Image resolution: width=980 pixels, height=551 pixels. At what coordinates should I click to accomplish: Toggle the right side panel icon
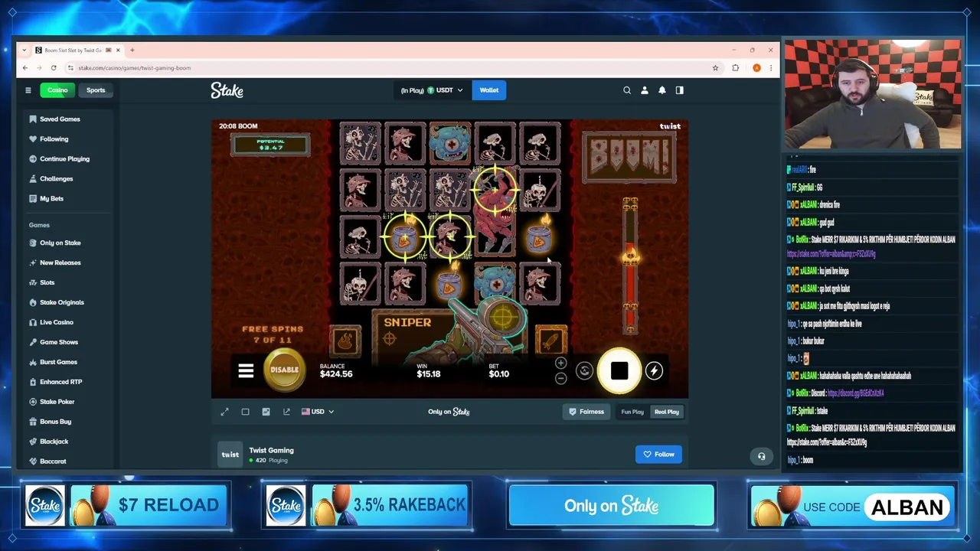coord(679,90)
